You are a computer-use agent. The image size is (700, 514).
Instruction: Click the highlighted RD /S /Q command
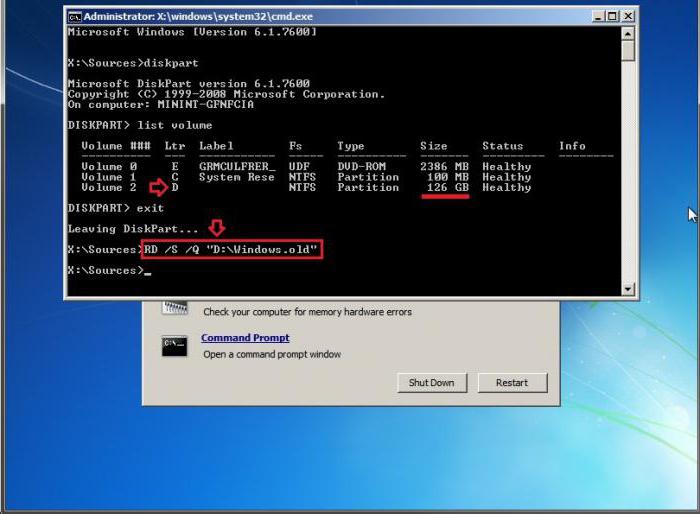(232, 249)
